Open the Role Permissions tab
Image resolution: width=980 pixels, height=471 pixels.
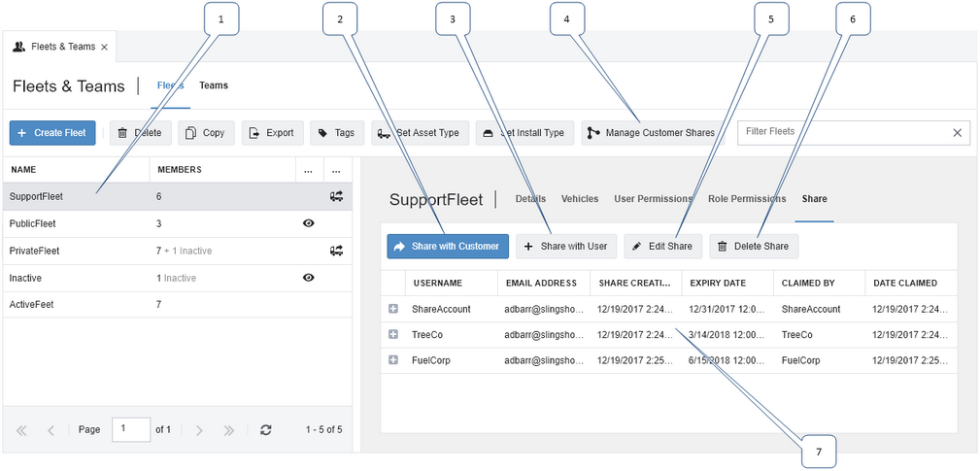pyautogui.click(x=747, y=199)
